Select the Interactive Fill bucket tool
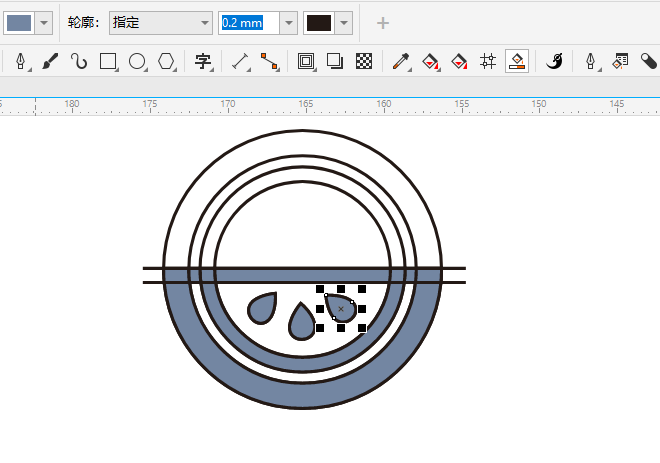The height and width of the screenshot is (463, 660). [x=430, y=62]
